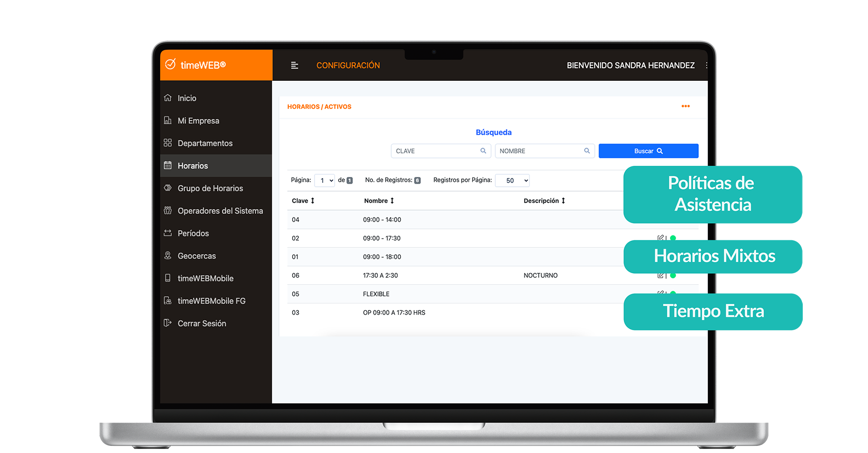The image size is (868, 453).
Task: Select the FLEXIBLE schedule name
Action: [x=376, y=294]
